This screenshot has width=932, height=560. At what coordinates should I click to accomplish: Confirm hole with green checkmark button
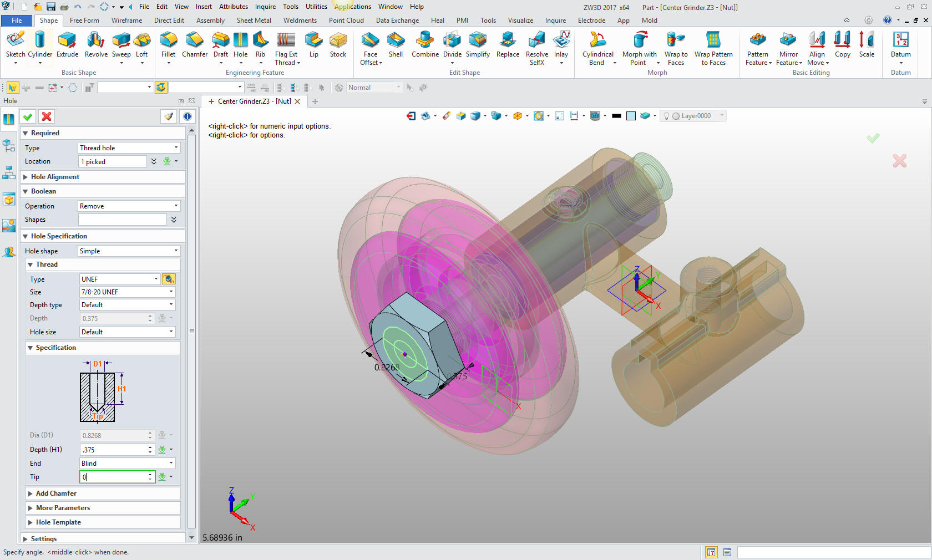(x=28, y=116)
